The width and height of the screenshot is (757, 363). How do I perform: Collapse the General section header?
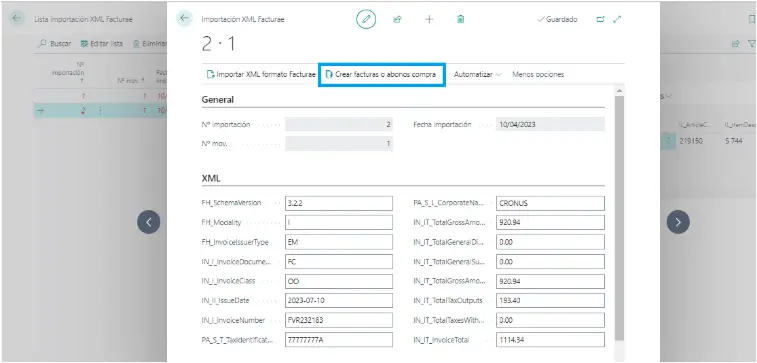coord(218,99)
